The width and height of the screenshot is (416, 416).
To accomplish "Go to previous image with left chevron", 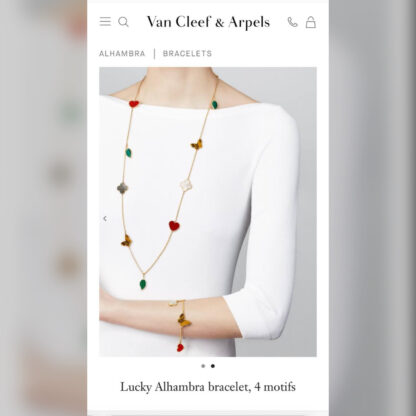I will pyautogui.click(x=105, y=219).
